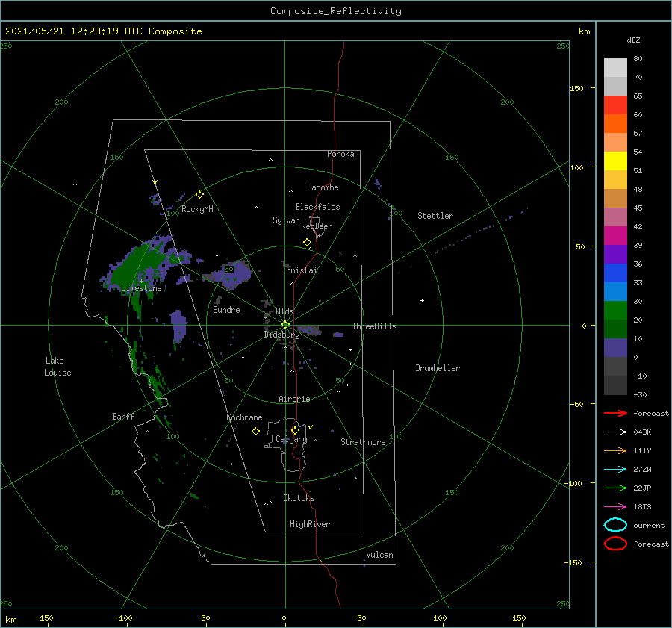Click yellow diamond marker above Calgary label

tap(295, 430)
